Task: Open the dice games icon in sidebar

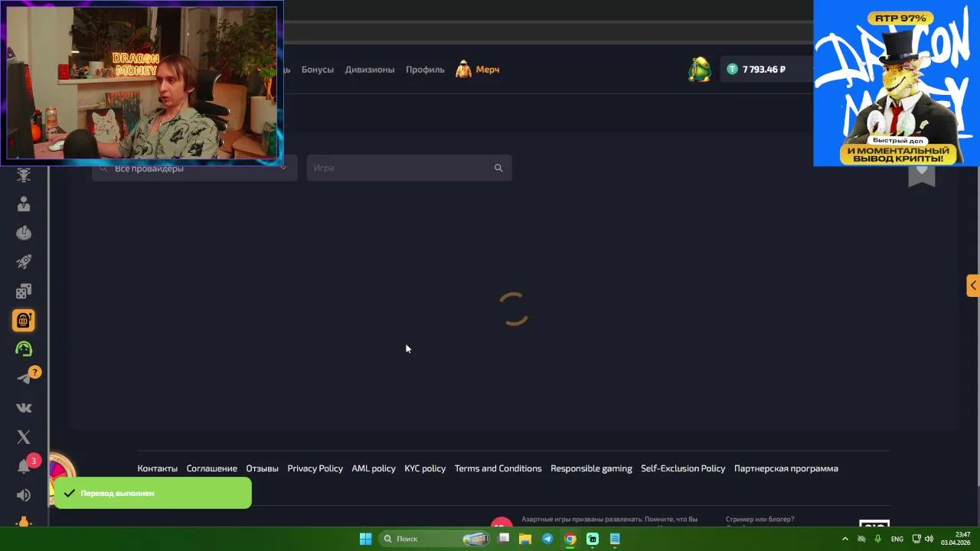Action: [x=24, y=292]
